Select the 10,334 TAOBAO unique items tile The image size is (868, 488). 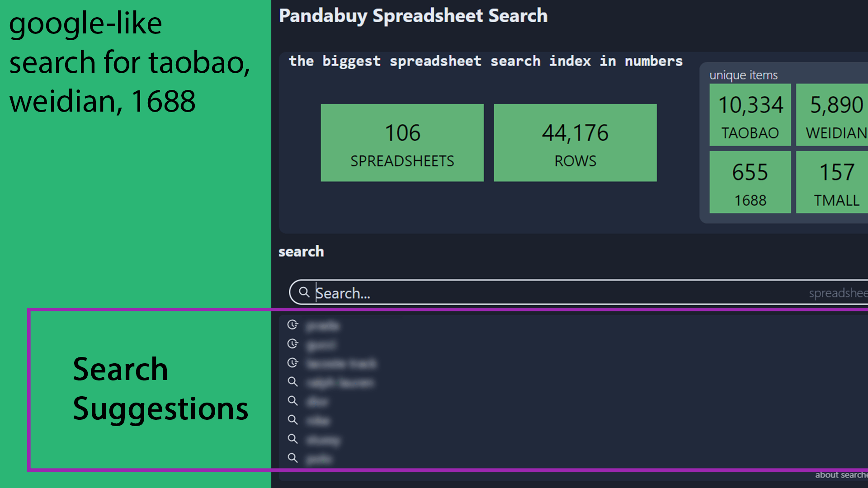750,115
